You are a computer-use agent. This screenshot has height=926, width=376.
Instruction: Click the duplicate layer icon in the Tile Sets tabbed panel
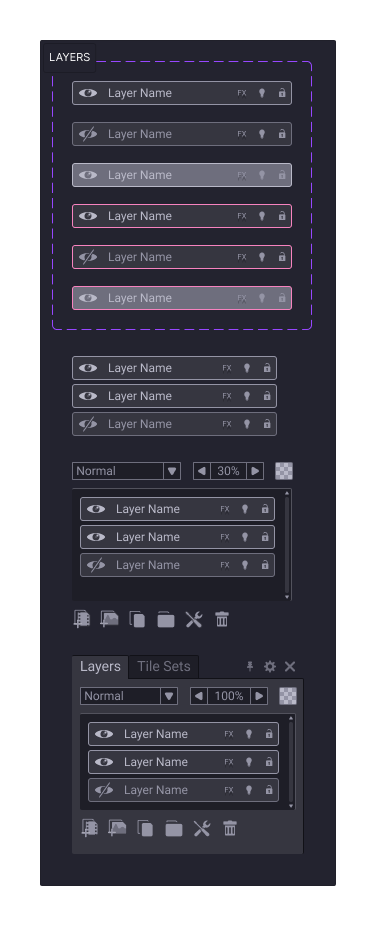point(145,829)
